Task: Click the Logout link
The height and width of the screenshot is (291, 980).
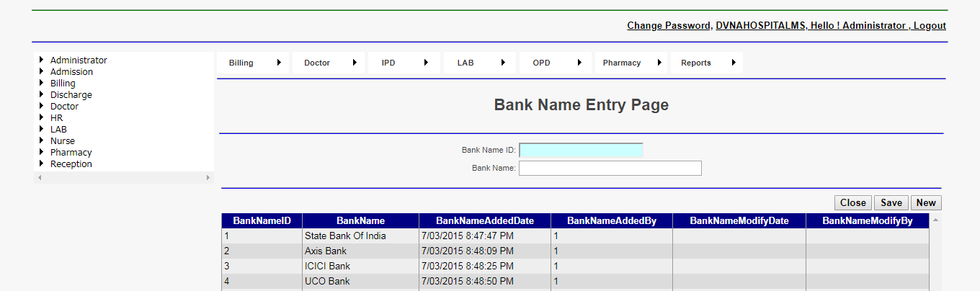Action: click(930, 25)
